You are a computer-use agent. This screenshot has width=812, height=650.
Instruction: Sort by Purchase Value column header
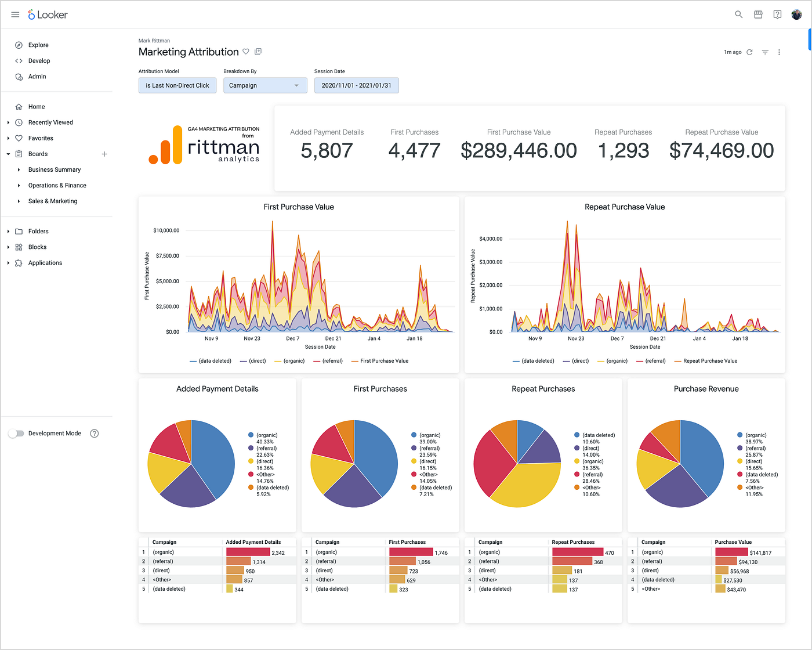tap(733, 542)
